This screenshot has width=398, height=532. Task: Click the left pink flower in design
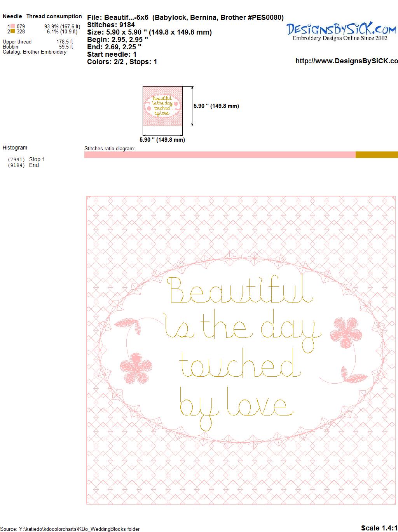(x=136, y=367)
